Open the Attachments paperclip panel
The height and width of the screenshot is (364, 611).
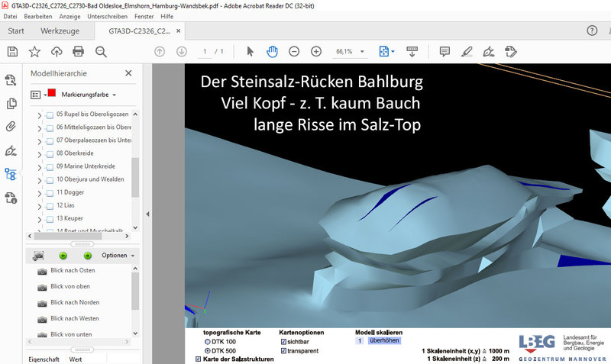(11, 127)
